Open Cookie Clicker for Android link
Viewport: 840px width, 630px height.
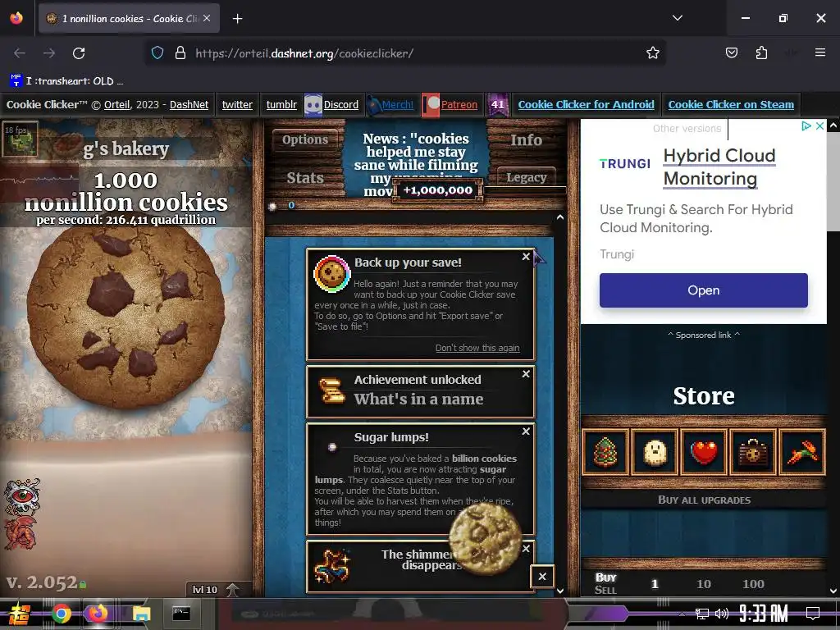tap(586, 104)
